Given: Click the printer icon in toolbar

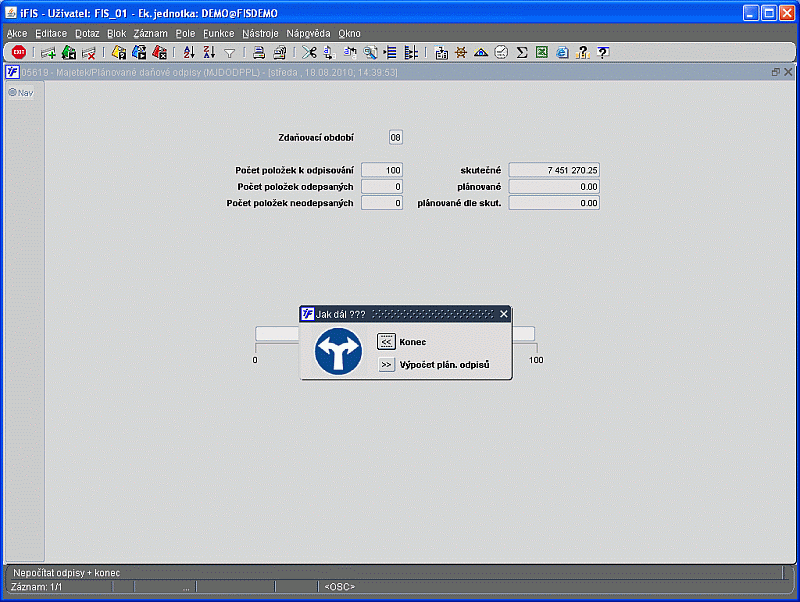Looking at the screenshot, I should [x=259, y=52].
